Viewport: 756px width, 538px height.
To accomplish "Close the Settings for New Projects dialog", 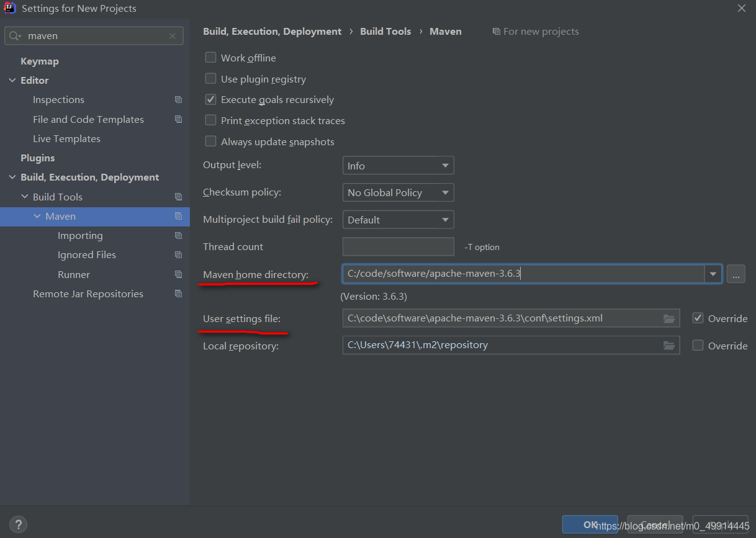I will tap(742, 8).
